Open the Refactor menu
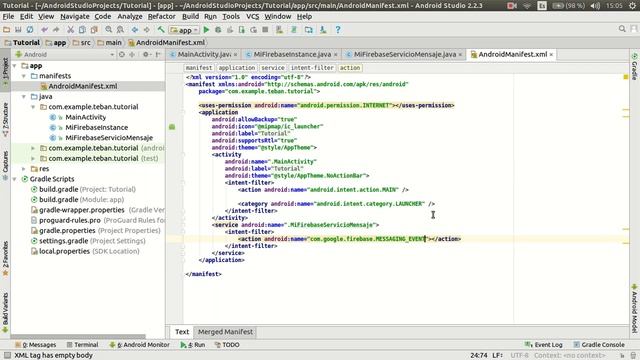640x360 pixels. coord(162,16)
